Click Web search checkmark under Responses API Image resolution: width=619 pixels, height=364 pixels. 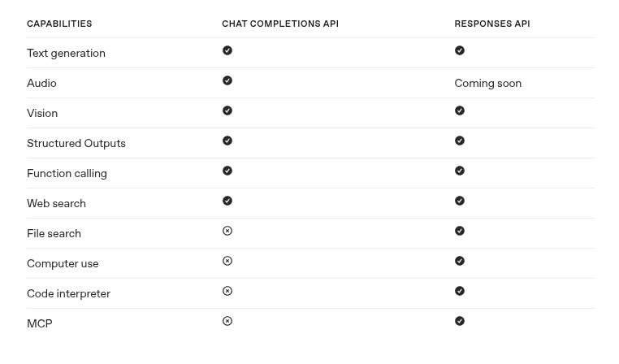pos(460,201)
